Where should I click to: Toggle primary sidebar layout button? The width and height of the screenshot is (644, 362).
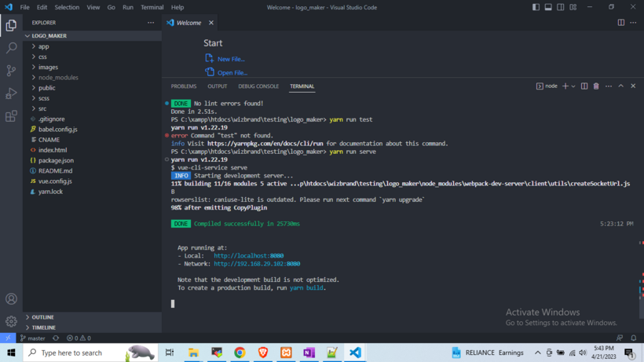tap(536, 7)
